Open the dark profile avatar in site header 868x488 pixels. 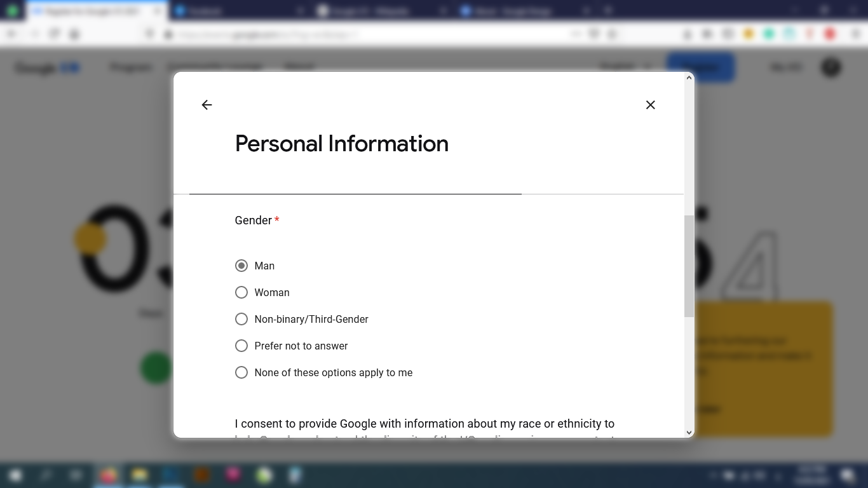[831, 67]
